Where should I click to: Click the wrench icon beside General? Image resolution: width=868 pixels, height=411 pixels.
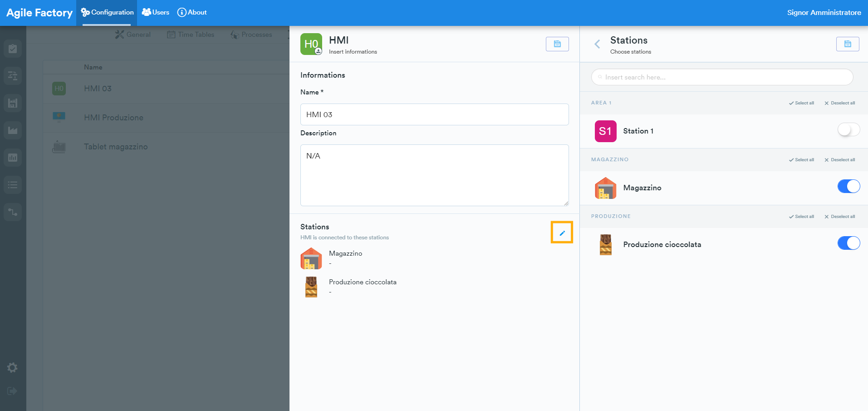[x=119, y=35]
